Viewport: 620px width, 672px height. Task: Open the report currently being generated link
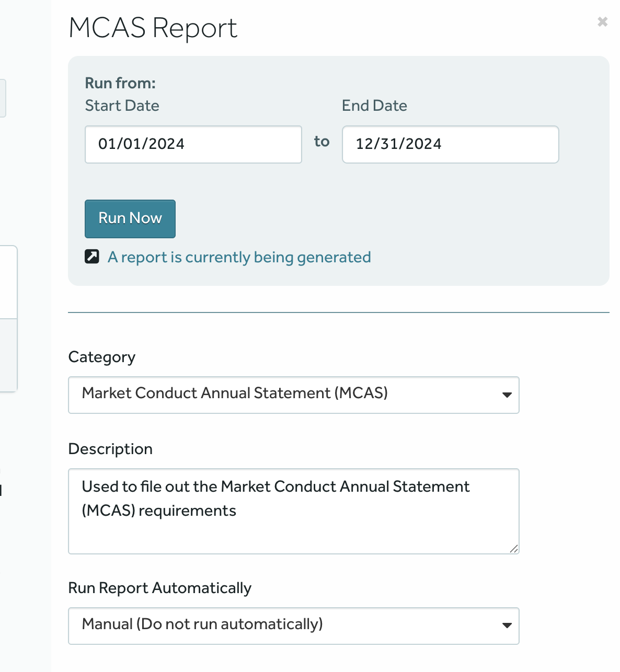(239, 257)
